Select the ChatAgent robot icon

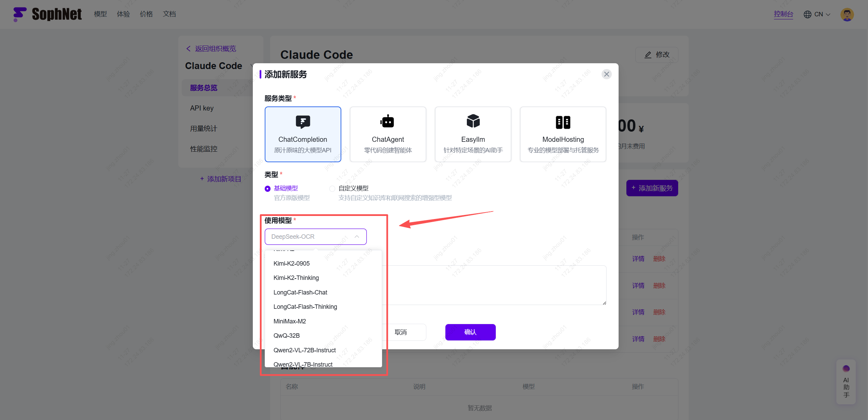click(388, 121)
